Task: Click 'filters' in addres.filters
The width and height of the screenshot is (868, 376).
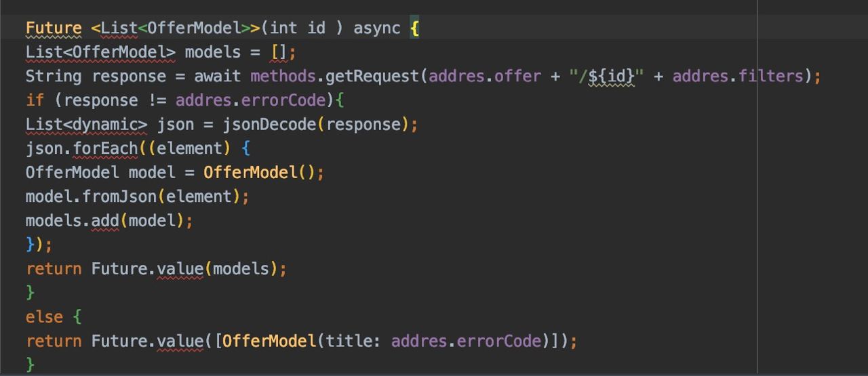Action: 771,77
